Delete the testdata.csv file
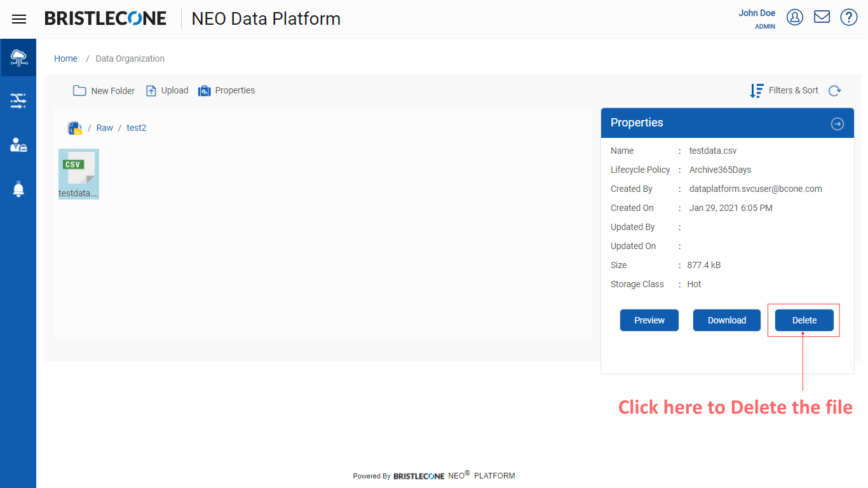 coord(804,320)
